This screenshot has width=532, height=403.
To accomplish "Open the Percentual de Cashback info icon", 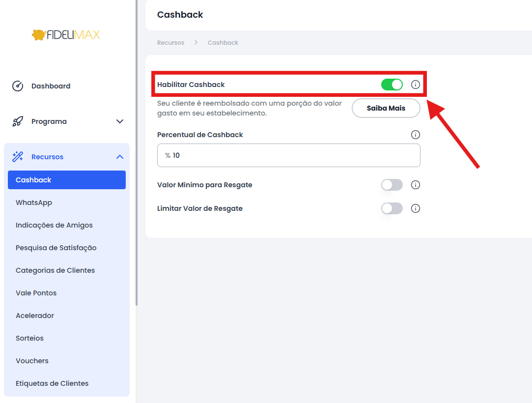I will click(x=415, y=135).
